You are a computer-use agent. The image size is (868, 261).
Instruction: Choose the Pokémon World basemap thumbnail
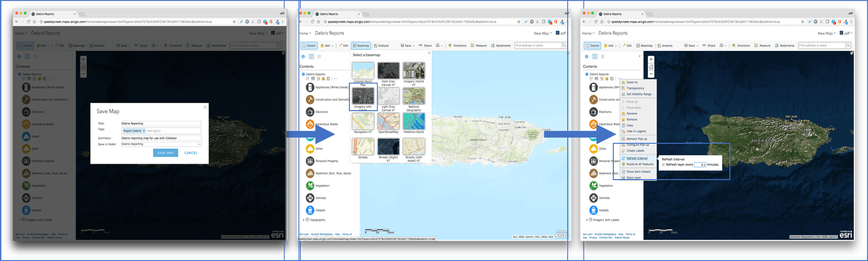[413, 121]
